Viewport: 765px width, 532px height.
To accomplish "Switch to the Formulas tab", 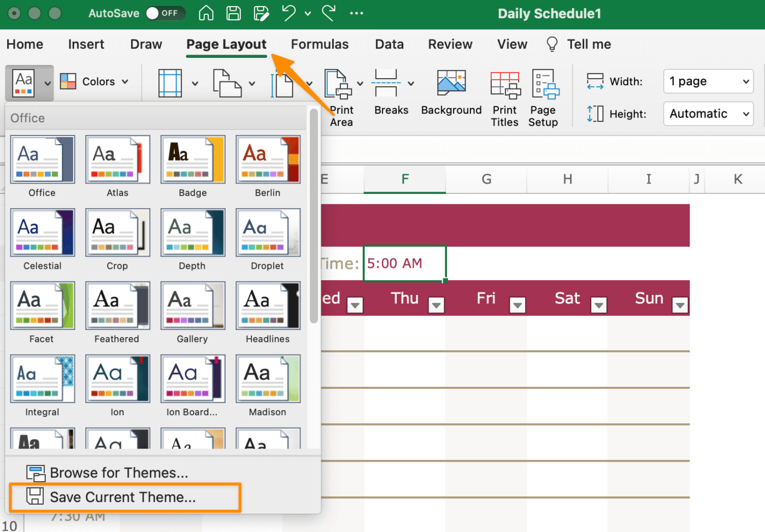I will click(320, 44).
